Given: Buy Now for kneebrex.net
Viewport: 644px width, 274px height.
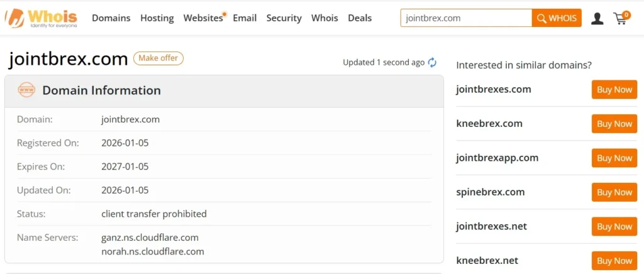Looking at the screenshot, I should [614, 260].
